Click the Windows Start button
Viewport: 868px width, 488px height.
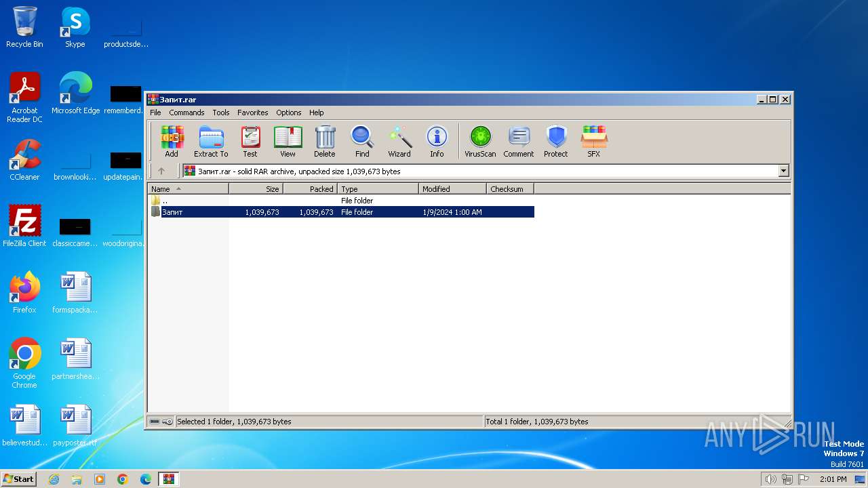point(19,479)
